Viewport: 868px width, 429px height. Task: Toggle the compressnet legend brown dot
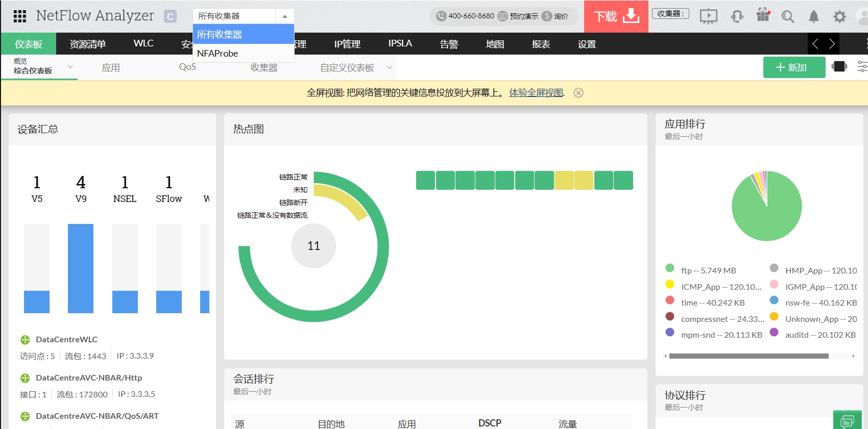pos(670,316)
